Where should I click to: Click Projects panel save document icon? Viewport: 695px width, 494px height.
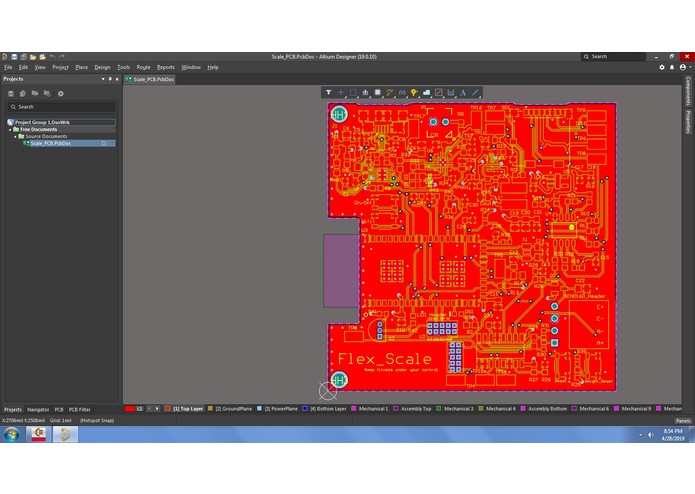11,94
